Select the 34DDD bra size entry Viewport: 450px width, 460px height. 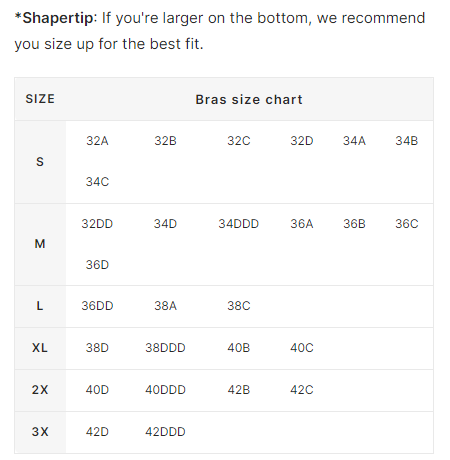tap(239, 224)
